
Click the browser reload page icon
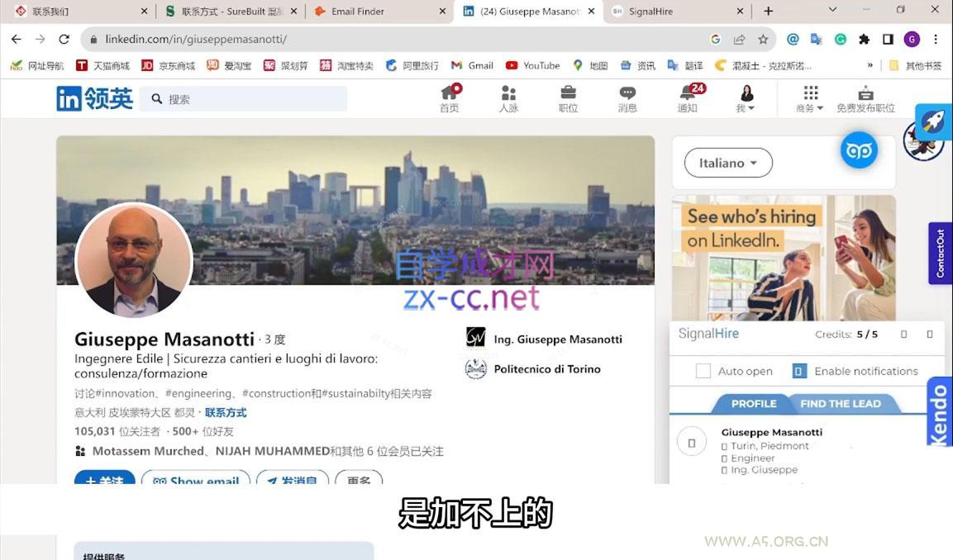64,39
